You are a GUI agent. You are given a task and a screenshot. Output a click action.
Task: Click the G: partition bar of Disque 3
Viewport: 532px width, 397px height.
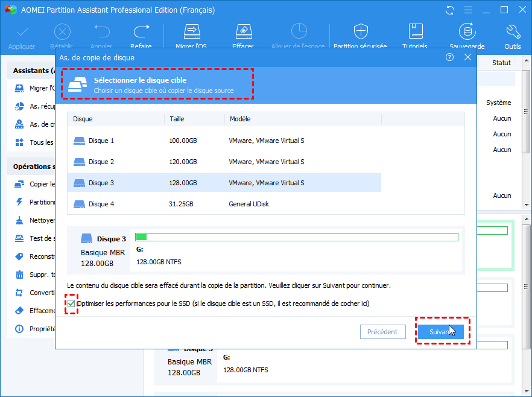(x=297, y=237)
